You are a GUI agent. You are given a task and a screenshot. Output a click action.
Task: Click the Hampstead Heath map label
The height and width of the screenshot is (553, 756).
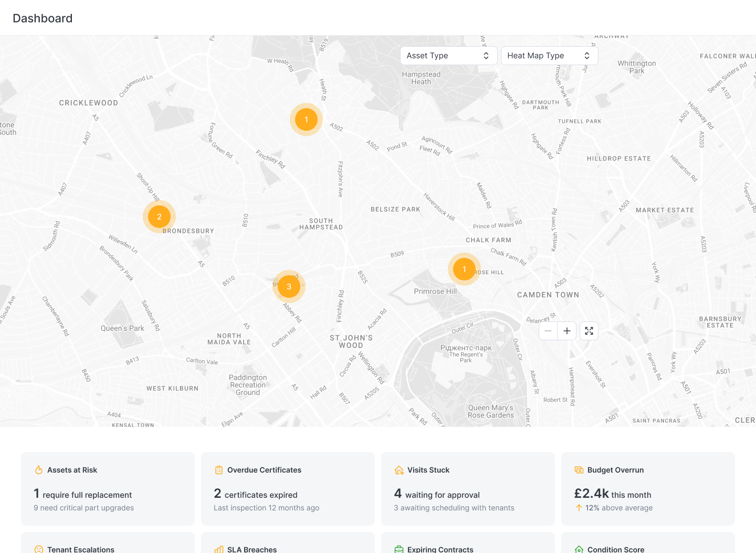(421, 78)
